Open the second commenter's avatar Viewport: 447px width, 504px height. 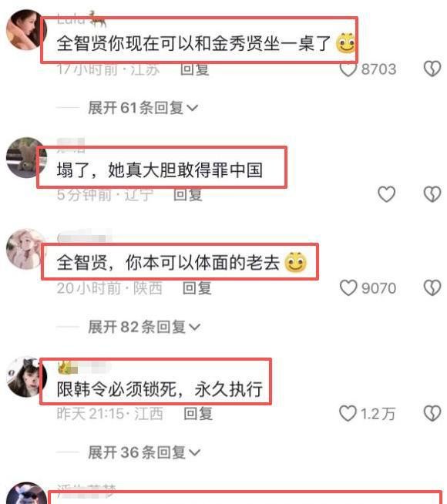click(25, 157)
